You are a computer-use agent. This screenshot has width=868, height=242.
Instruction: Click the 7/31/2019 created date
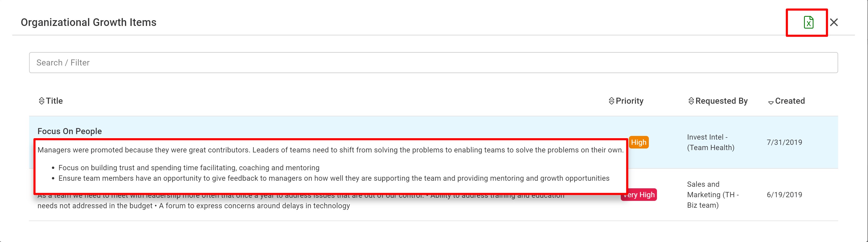point(784,142)
